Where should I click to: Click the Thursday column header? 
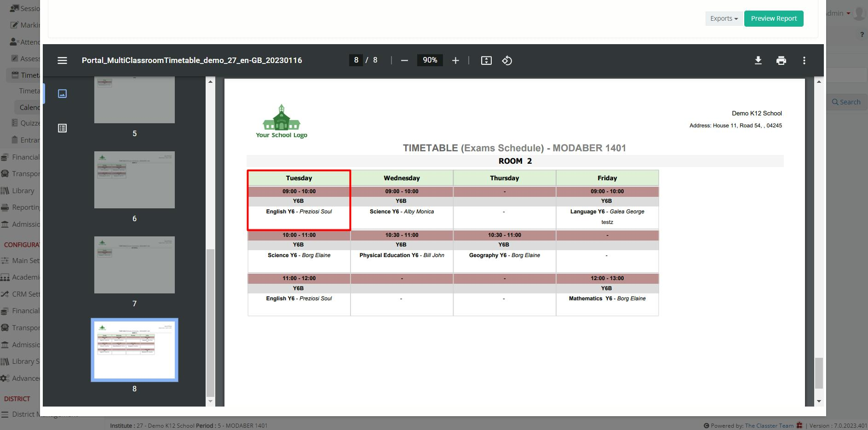click(x=505, y=178)
